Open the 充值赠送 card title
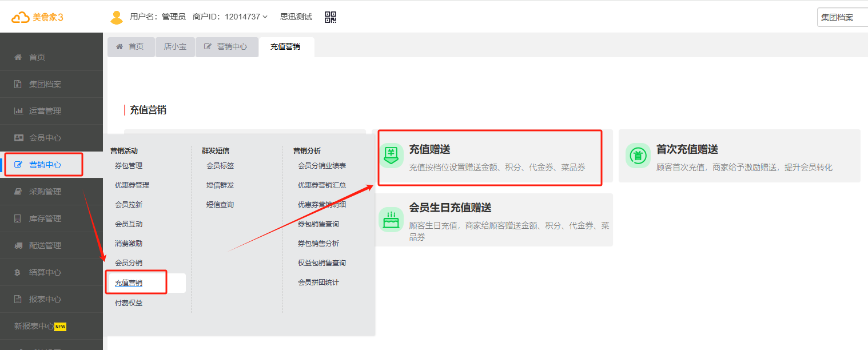 pos(429,149)
